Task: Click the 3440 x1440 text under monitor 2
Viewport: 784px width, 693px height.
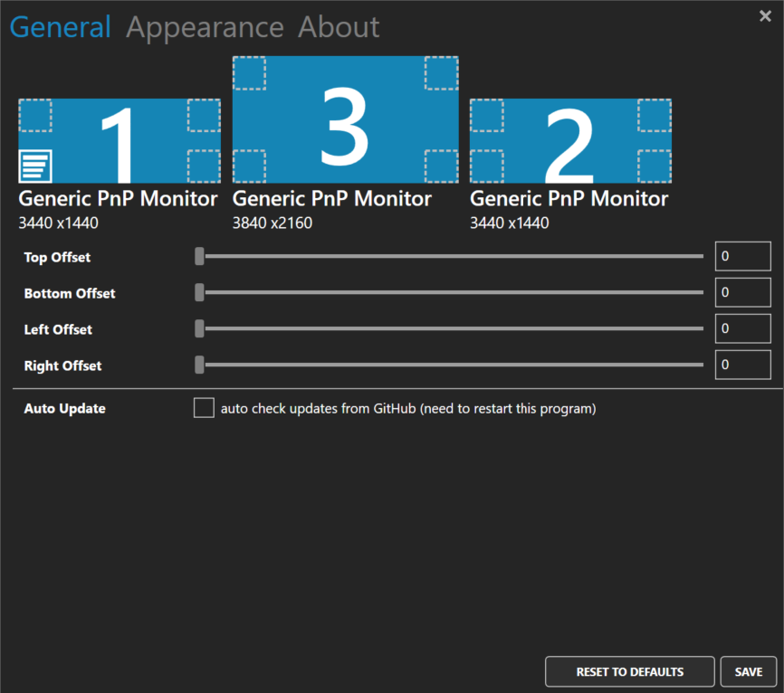Action: [x=510, y=223]
